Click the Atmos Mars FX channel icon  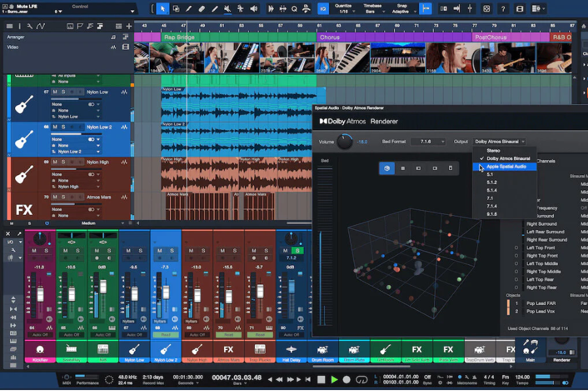(x=229, y=350)
